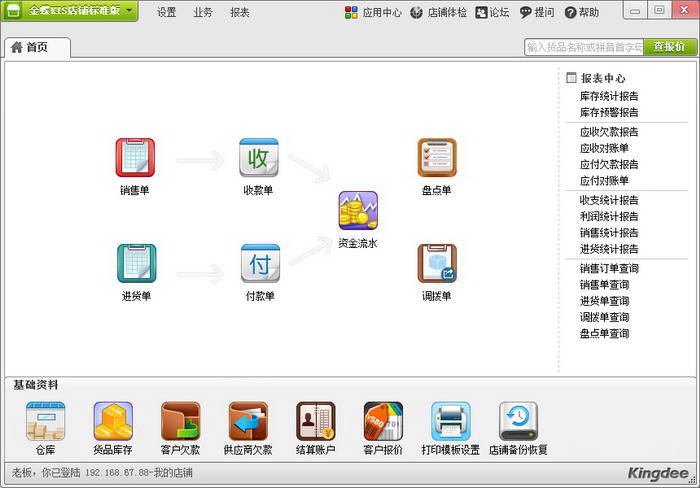Open the 报表 reports menu
The width and height of the screenshot is (700, 488).
pos(240,13)
